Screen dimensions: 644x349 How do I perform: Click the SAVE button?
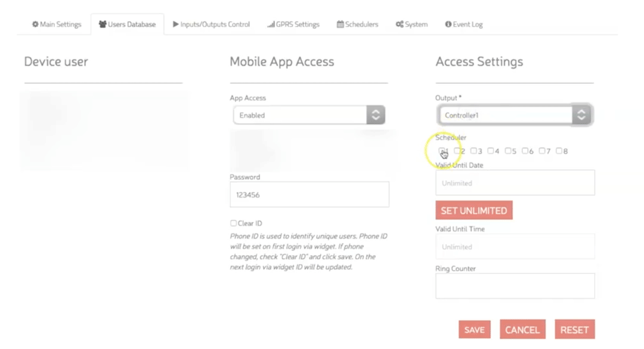tap(474, 330)
